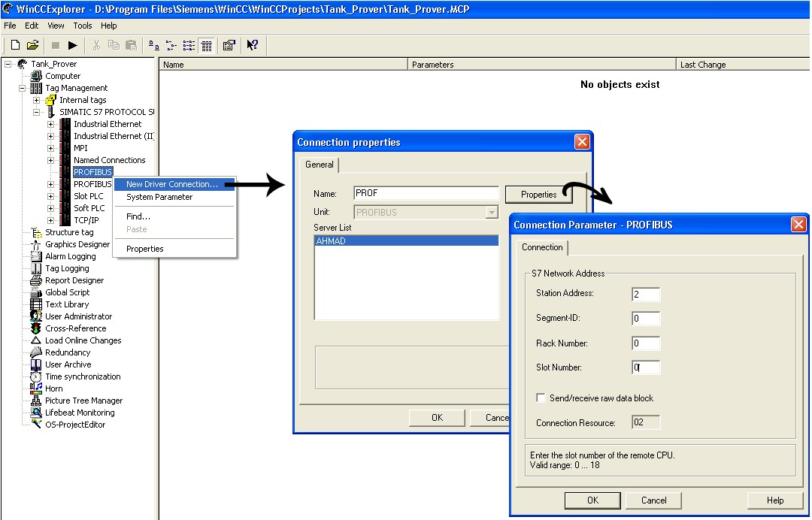Screen dimensions: 812x520
Task: Click the Deactivate runtime stop icon
Action: pyautogui.click(x=56, y=46)
